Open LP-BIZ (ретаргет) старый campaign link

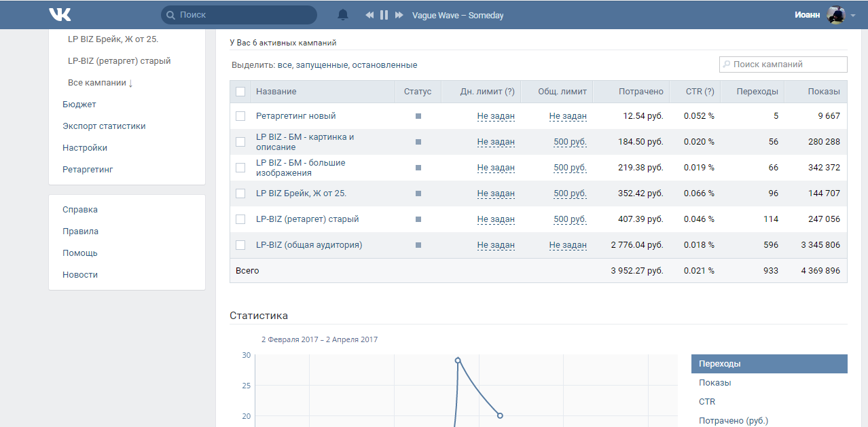[x=307, y=219]
